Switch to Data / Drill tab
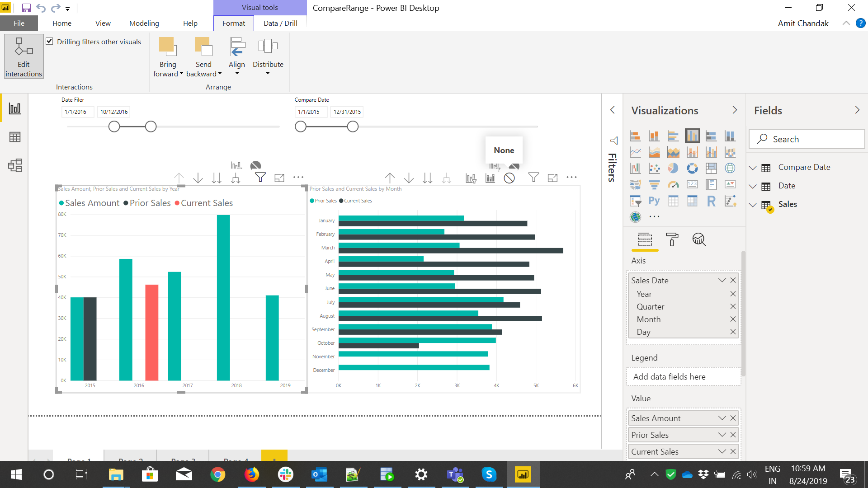 click(280, 23)
